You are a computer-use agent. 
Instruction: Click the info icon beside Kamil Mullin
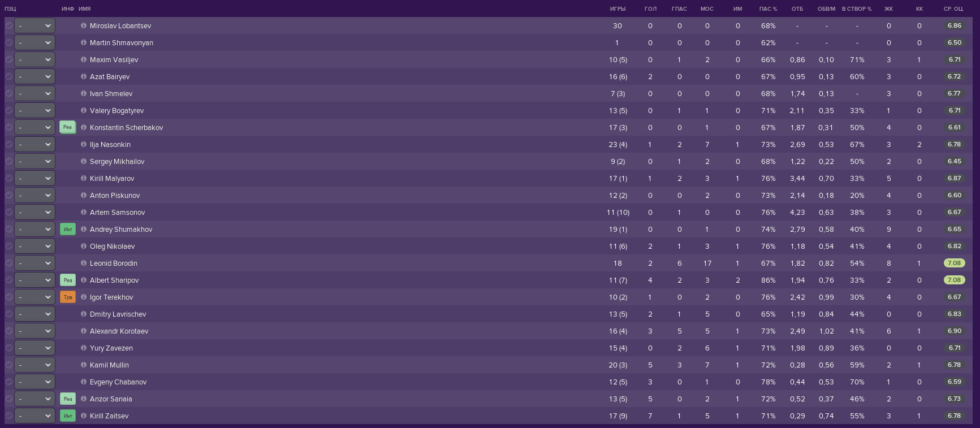pos(84,365)
